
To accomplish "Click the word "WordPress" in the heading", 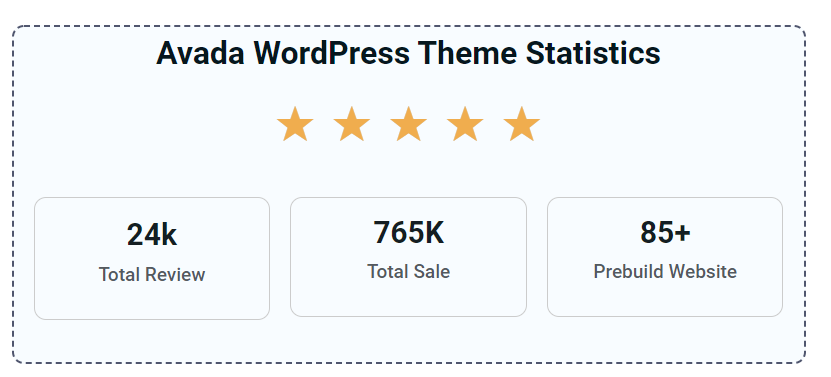I will pyautogui.click(x=331, y=53).
